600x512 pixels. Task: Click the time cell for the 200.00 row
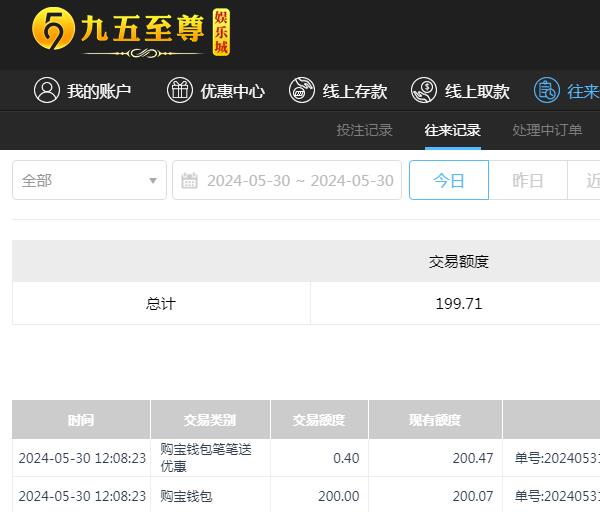[x=82, y=496]
